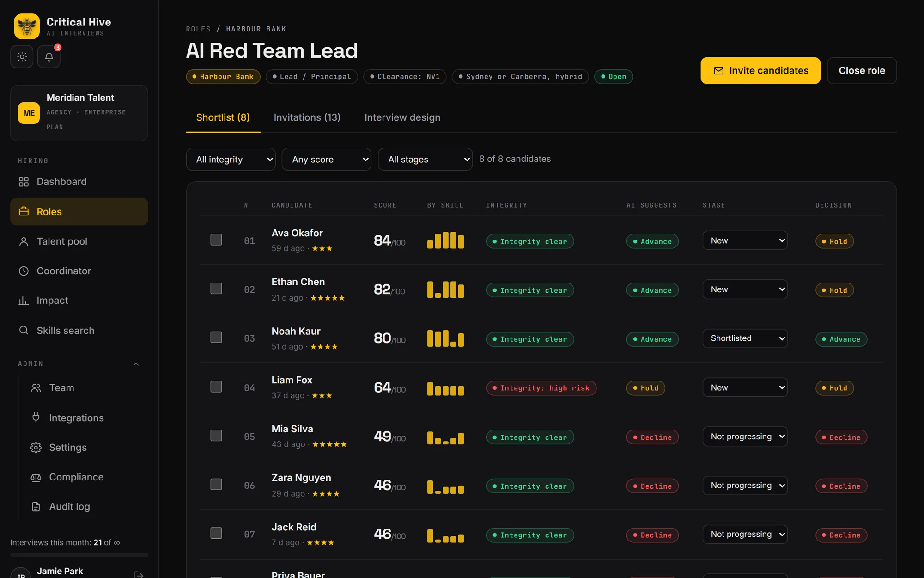Click the Impact bar chart icon
924x578 pixels.
(24, 301)
